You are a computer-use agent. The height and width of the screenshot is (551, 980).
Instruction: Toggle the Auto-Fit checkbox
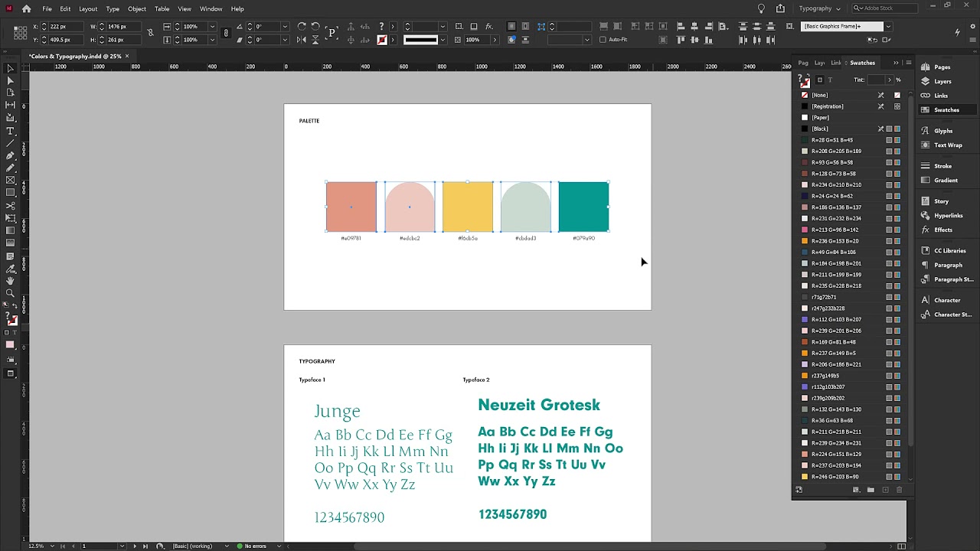[603, 40]
